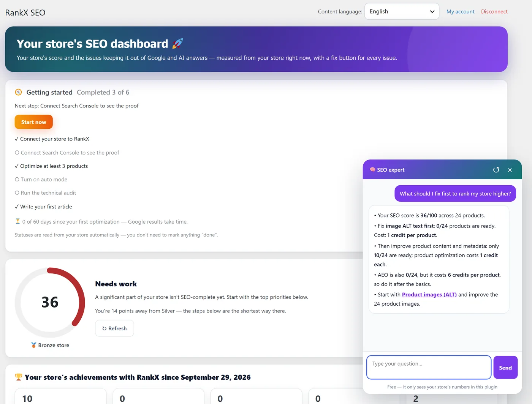
Task: Select Run the technical audit step
Action: 45,193
